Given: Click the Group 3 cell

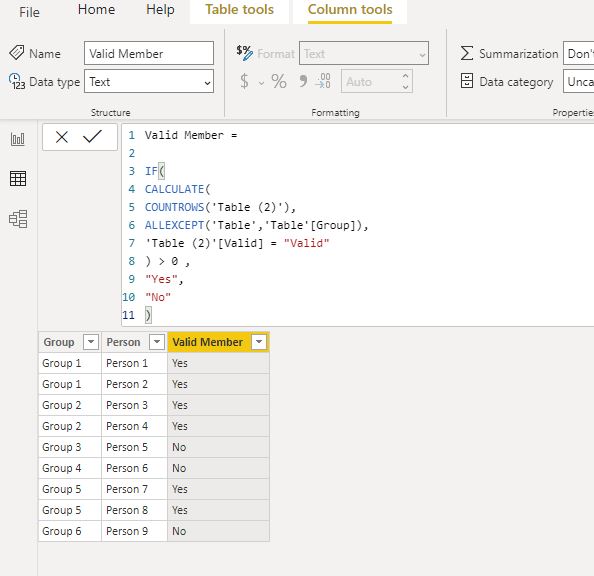Looking at the screenshot, I should tap(70, 447).
